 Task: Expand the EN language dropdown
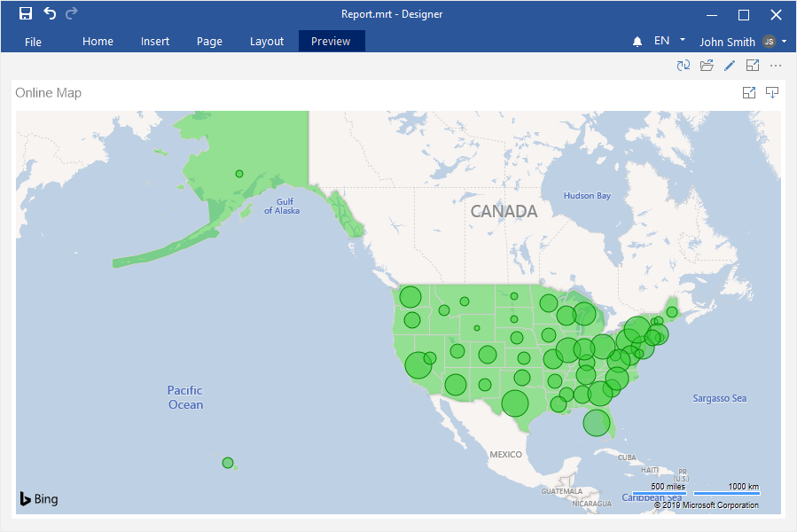coord(683,40)
